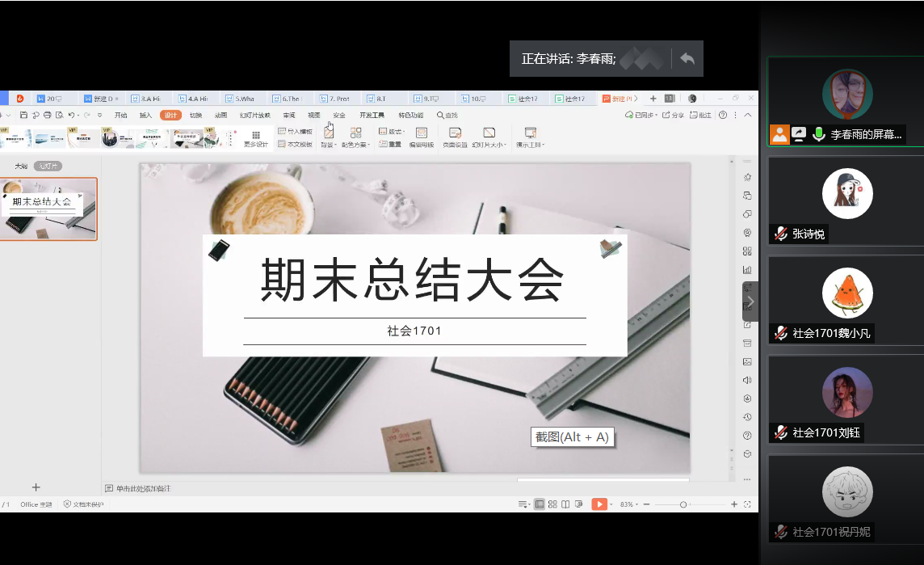Open the 切换 transitions tab

pyautogui.click(x=196, y=115)
